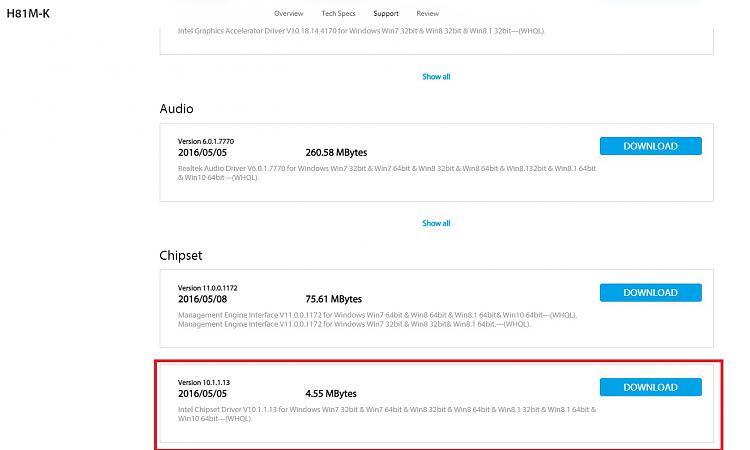Image resolution: width=750 pixels, height=450 pixels.
Task: Open the Overview tab
Action: coord(288,13)
